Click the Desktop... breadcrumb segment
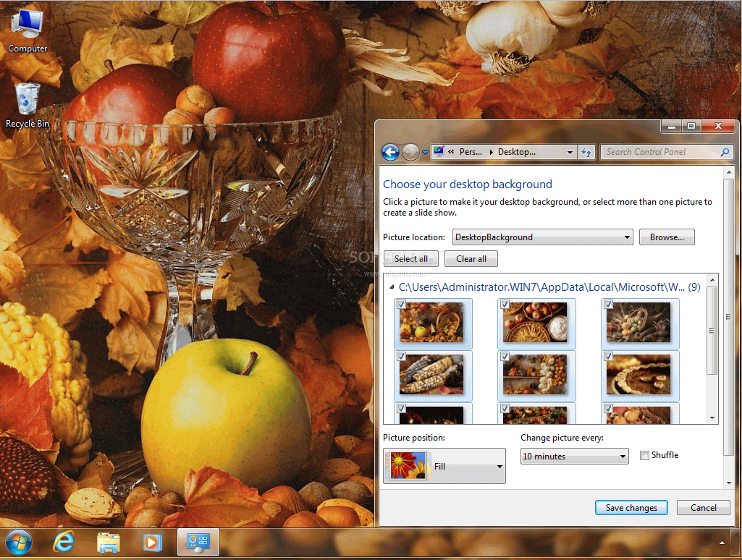The image size is (742, 560). coord(517,152)
